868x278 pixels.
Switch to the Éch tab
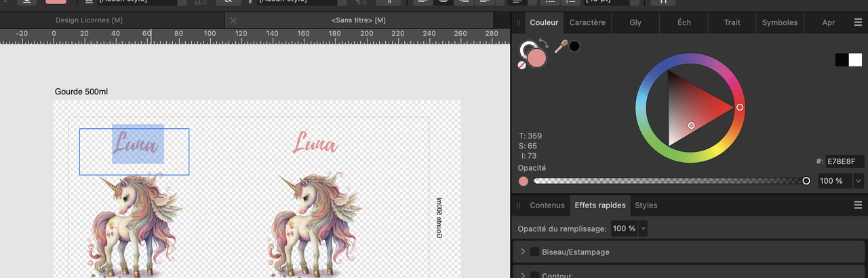coord(684,22)
